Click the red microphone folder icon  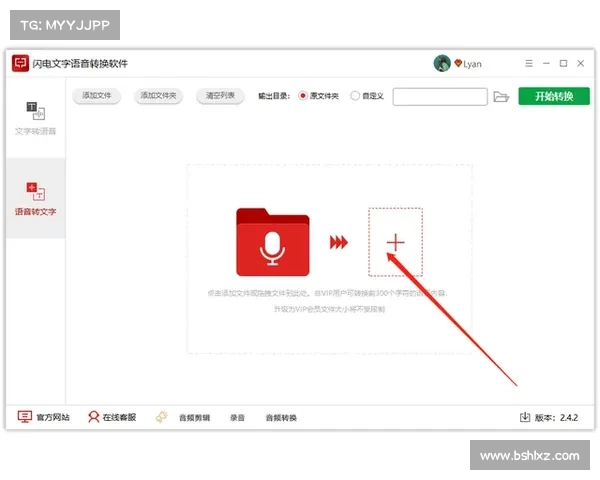point(273,242)
